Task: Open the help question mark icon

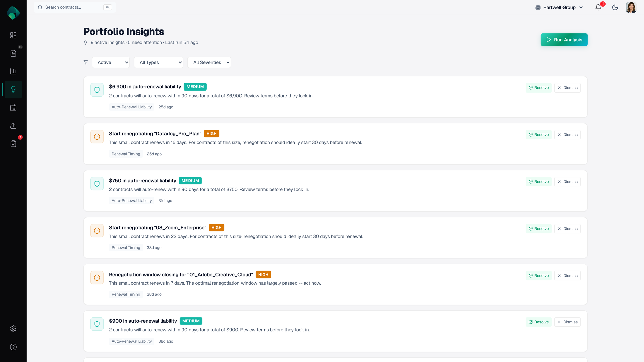Action: pyautogui.click(x=13, y=347)
